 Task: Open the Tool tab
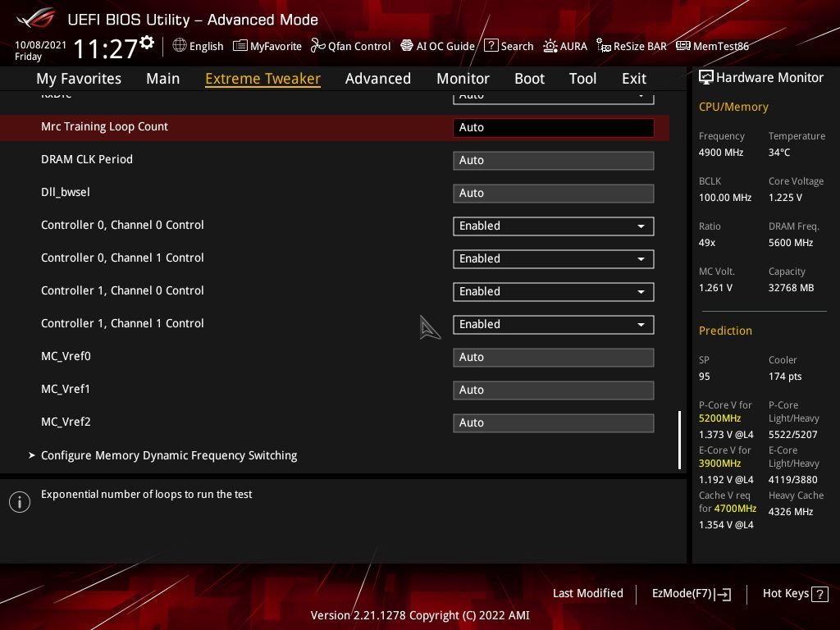583,79
